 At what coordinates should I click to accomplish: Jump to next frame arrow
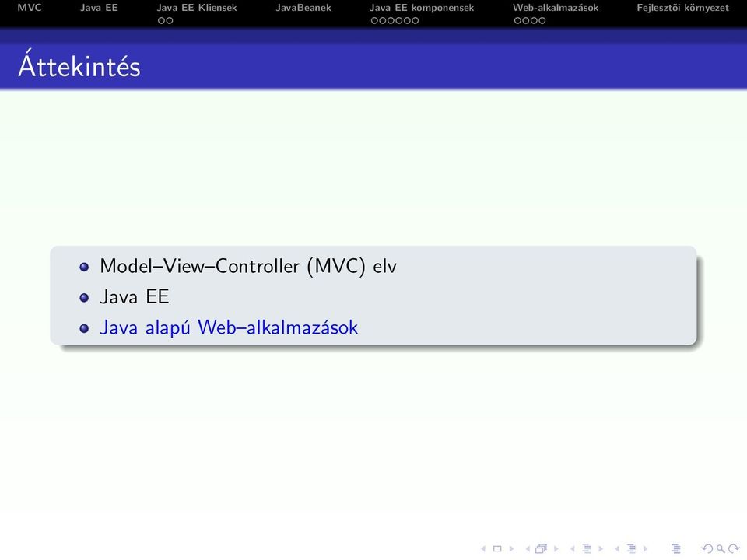click(x=556, y=548)
